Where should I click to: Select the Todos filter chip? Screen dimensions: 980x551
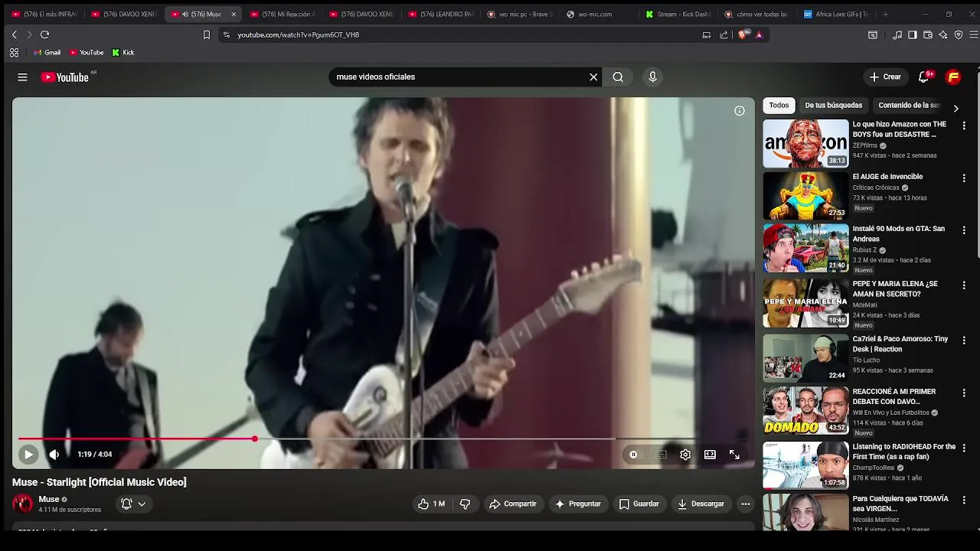point(779,106)
